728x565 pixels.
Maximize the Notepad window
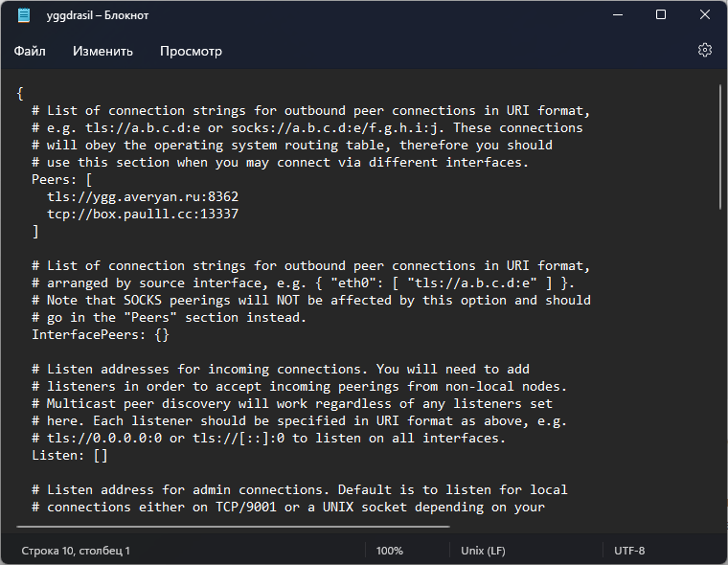661,15
